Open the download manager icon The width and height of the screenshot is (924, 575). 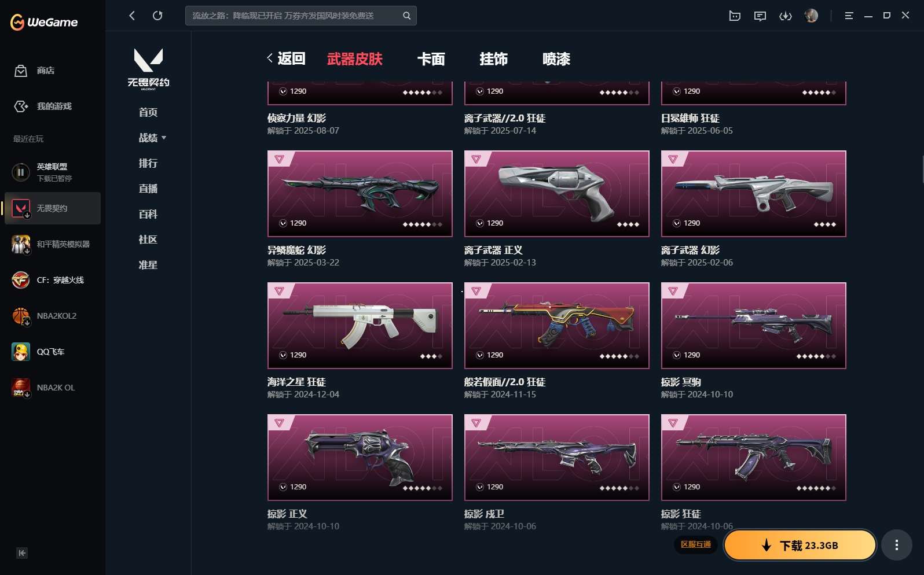coord(786,16)
